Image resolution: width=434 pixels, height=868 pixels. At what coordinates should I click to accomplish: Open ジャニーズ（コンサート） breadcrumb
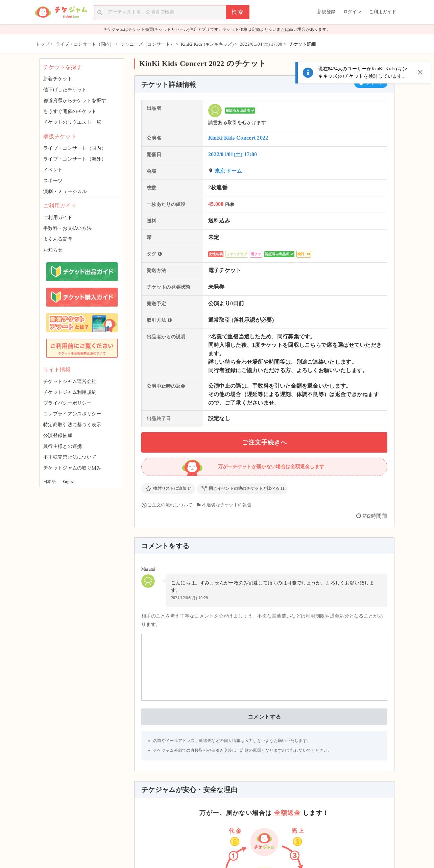pyautogui.click(x=147, y=44)
